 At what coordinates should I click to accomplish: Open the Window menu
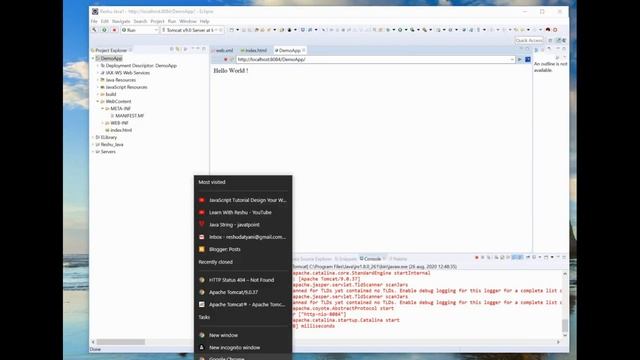[188, 21]
